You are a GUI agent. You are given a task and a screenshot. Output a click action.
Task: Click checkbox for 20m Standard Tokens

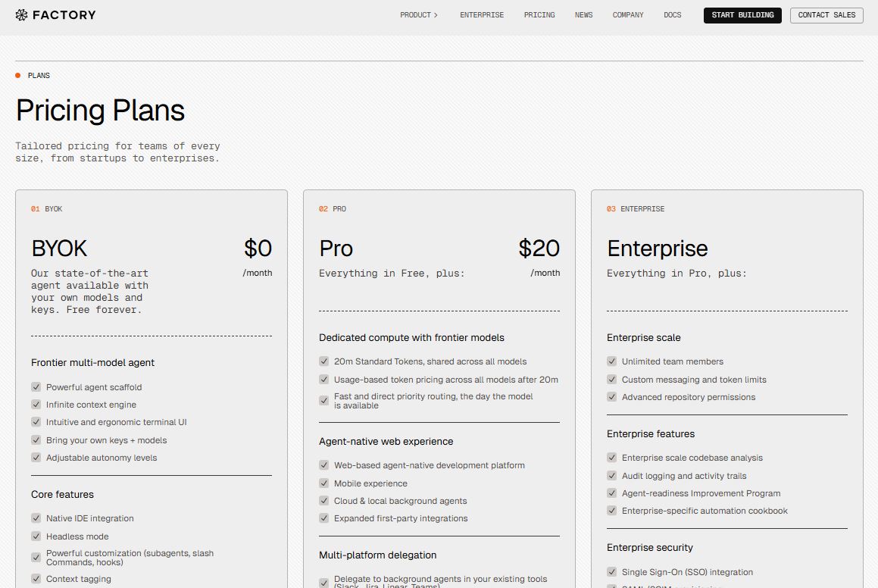[x=323, y=361]
